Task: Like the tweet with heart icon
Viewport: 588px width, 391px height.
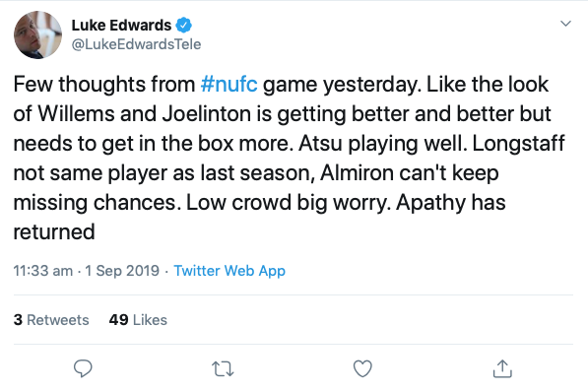Action: coord(362,368)
